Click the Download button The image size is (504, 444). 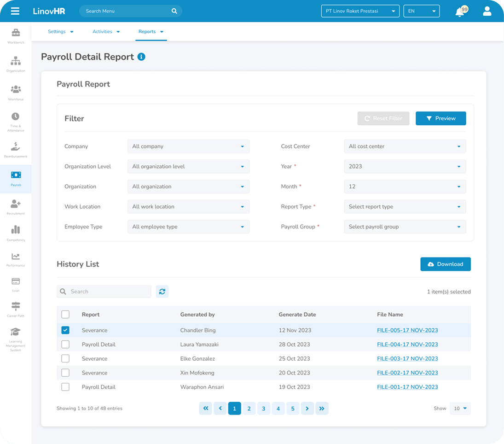445,264
